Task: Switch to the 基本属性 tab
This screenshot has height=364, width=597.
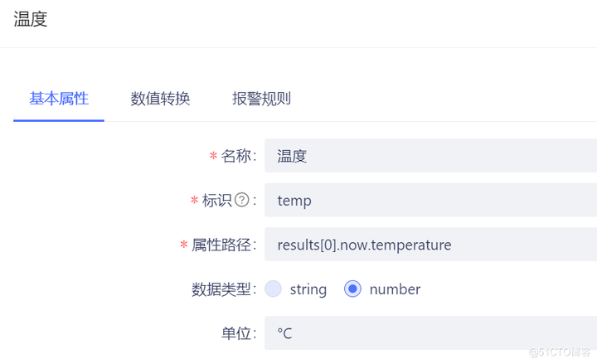Action: point(58,99)
